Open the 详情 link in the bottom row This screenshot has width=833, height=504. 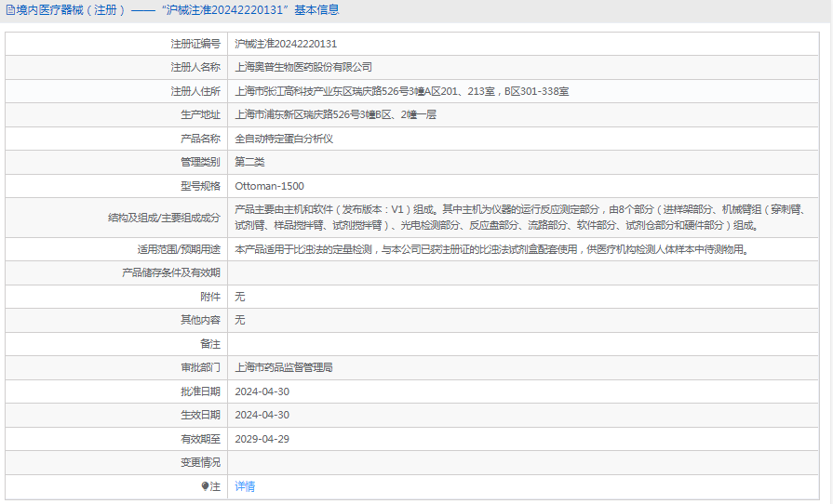[245, 486]
